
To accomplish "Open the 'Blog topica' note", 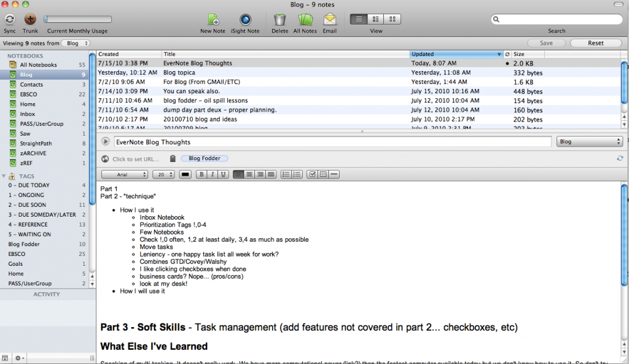I will click(359, 72).
